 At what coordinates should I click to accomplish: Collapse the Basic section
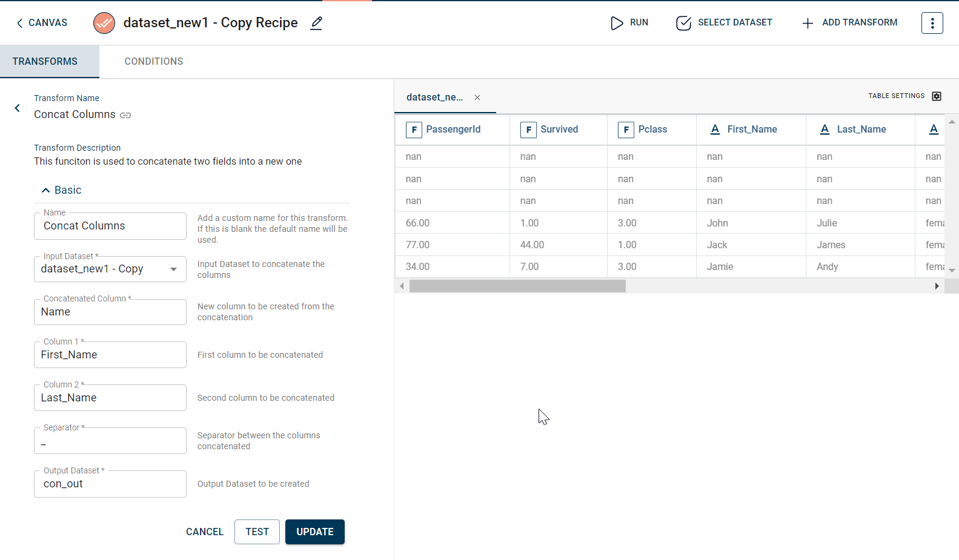(45, 190)
